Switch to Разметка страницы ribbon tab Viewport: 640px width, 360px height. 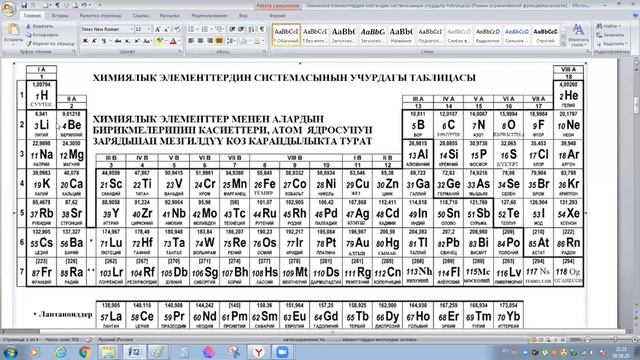(x=100, y=16)
